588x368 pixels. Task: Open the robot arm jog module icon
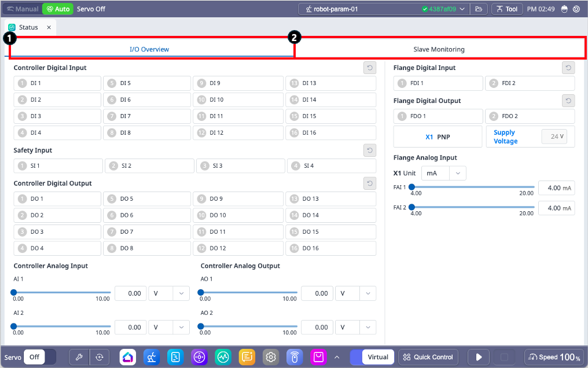(152, 357)
